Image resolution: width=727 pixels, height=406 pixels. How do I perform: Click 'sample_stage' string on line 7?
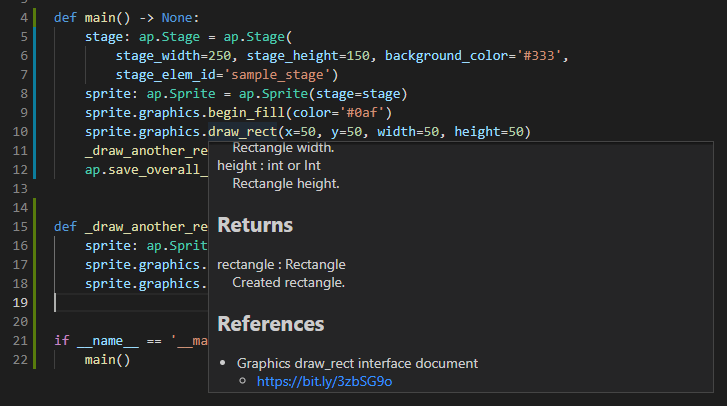pos(277,75)
